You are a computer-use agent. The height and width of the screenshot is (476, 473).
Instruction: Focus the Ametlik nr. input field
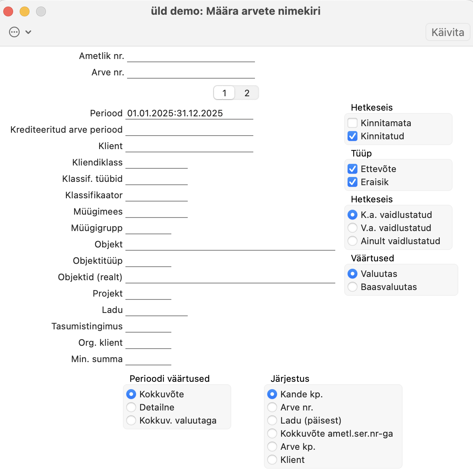click(x=191, y=56)
